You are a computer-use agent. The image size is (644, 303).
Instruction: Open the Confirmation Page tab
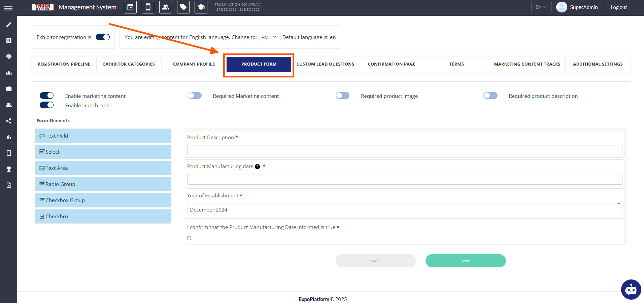point(391,64)
